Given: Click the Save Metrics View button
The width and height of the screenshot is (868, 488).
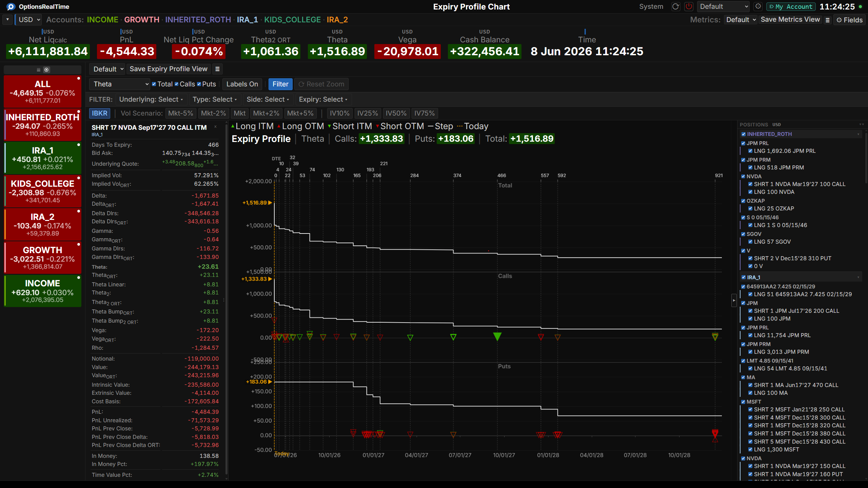Looking at the screenshot, I should point(790,20).
